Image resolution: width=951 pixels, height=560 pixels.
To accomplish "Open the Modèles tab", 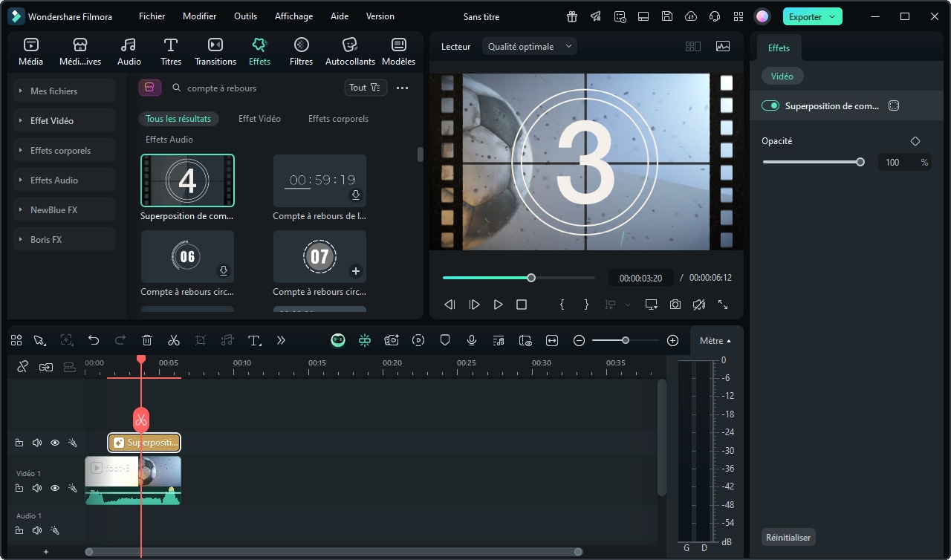I will 398,52.
